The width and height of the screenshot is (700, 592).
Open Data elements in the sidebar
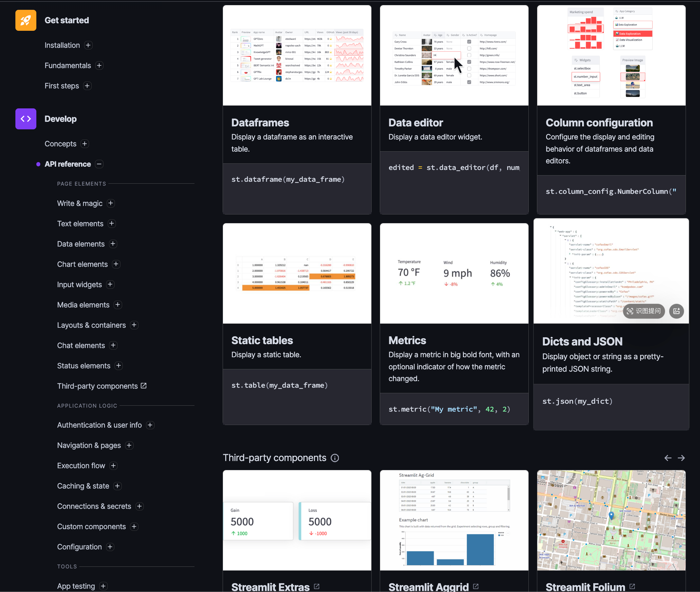(x=81, y=244)
